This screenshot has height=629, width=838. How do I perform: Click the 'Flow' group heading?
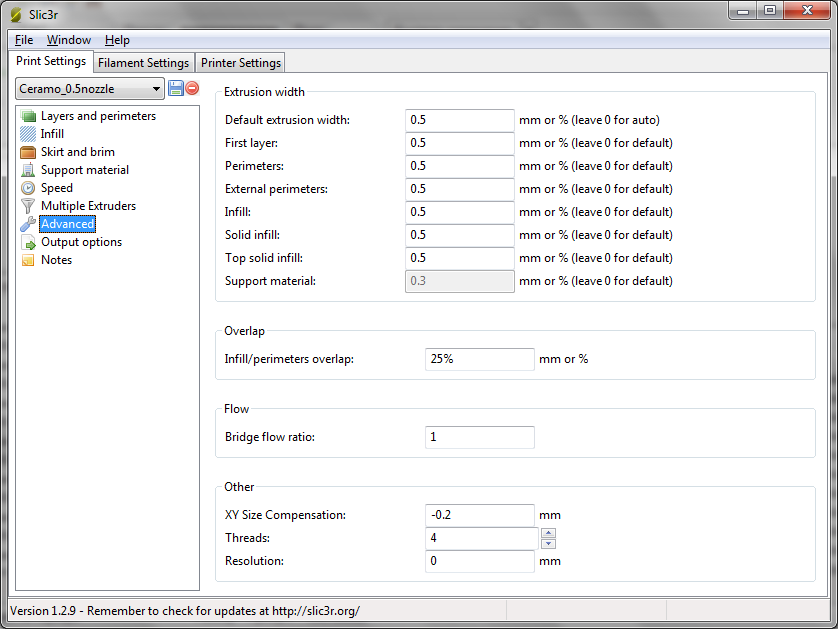236,409
